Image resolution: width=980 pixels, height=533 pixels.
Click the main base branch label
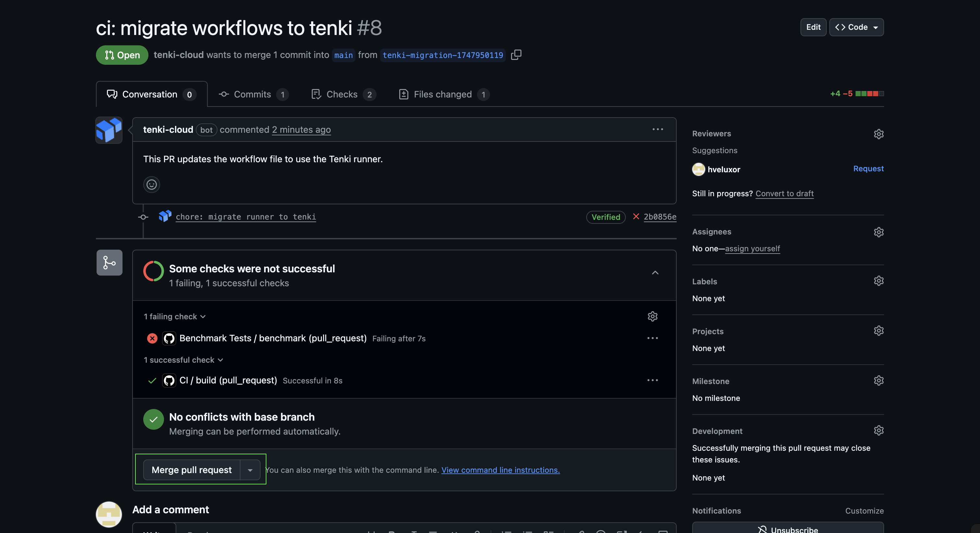(x=343, y=55)
